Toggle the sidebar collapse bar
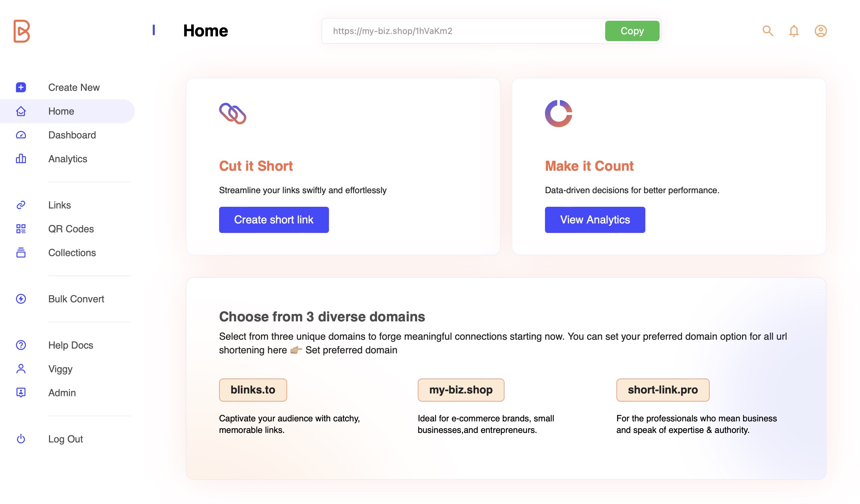 pos(153,30)
